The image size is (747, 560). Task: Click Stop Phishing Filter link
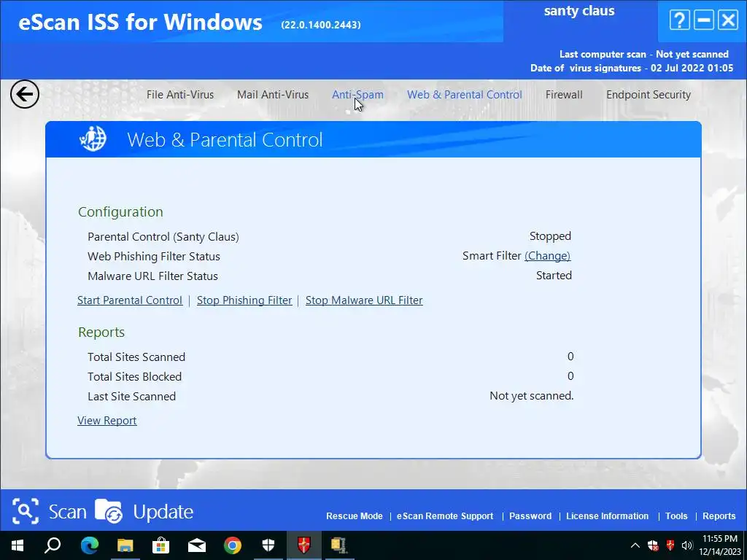point(244,300)
